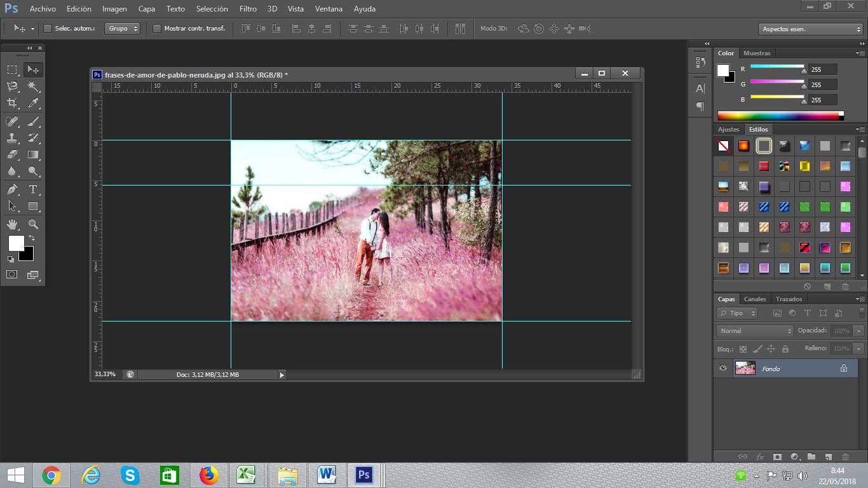Toggle lock position
Image resolution: width=868 pixels, height=488 pixels.
point(771,349)
